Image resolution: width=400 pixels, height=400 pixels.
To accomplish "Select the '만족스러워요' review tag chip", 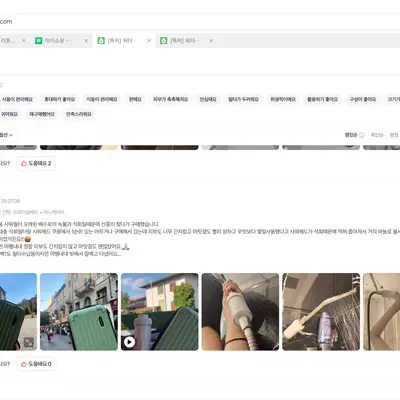I will click(78, 114).
